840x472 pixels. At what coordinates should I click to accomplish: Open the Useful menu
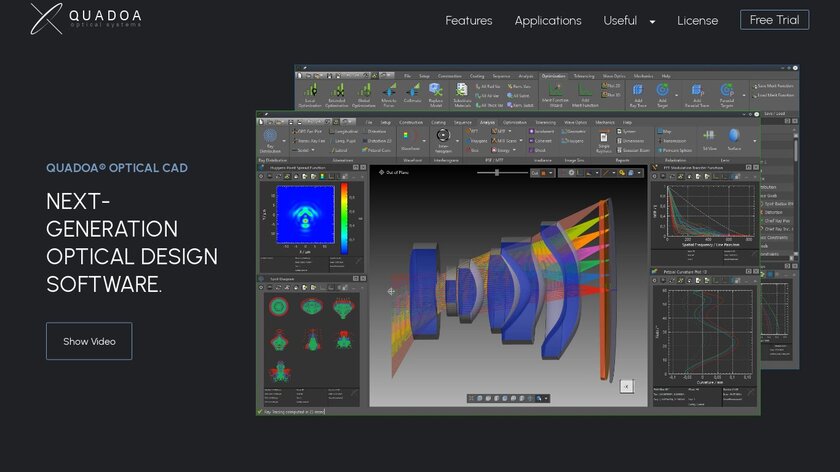click(620, 20)
